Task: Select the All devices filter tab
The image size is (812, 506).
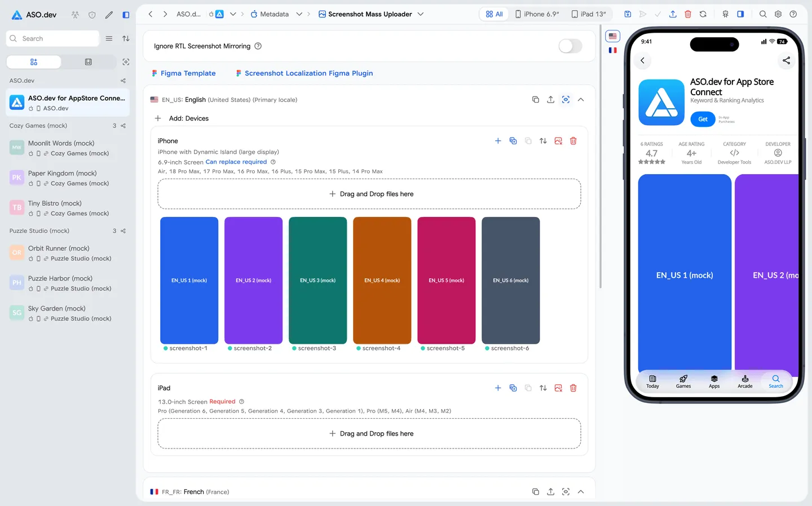Action: [494, 14]
